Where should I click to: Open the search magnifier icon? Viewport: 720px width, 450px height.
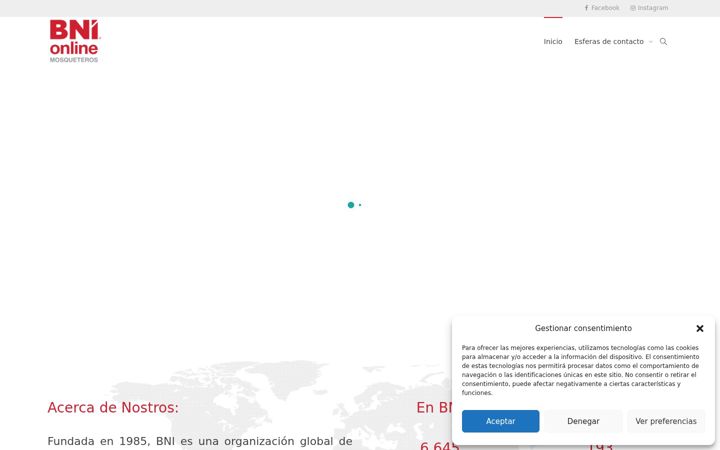[x=663, y=41]
